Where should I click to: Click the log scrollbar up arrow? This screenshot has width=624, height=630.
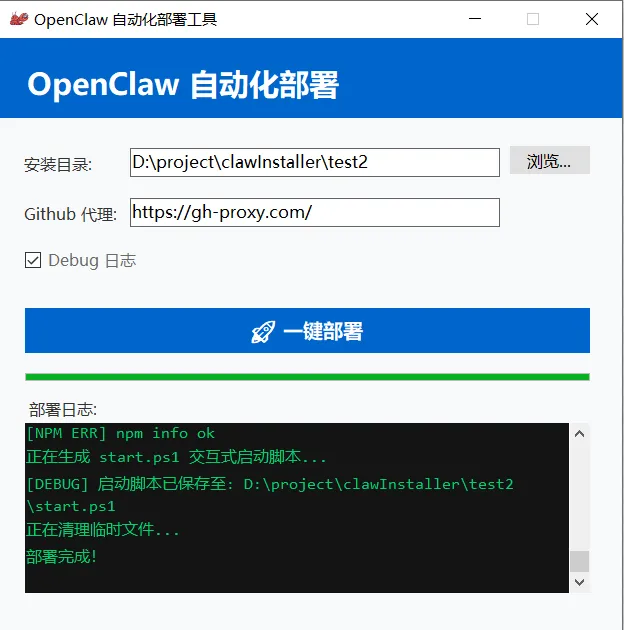579,434
